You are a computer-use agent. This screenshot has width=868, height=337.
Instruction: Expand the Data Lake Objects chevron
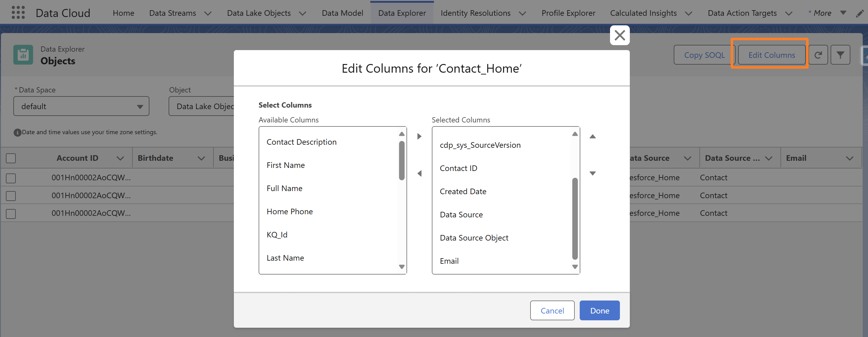tap(303, 14)
